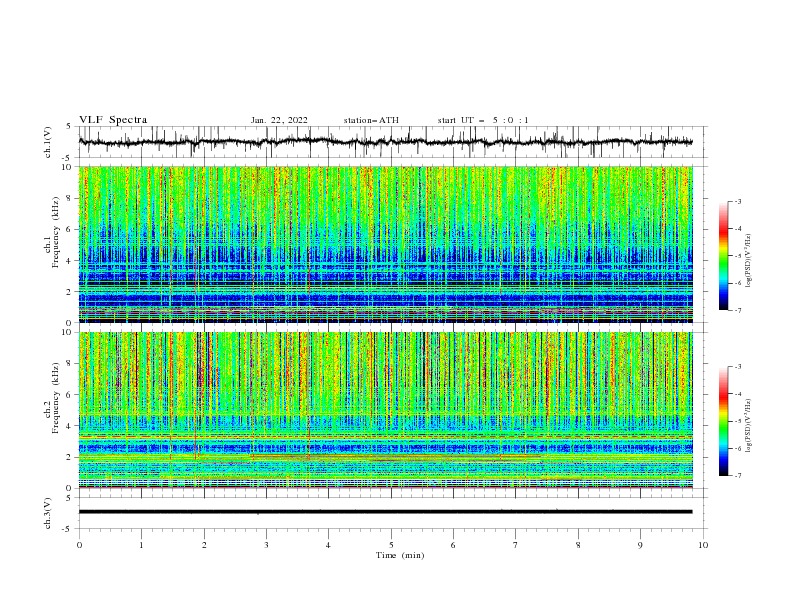The image size is (792, 612).
Task: Click the "-3" tick on the upper colorbar
Action: [x=737, y=201]
